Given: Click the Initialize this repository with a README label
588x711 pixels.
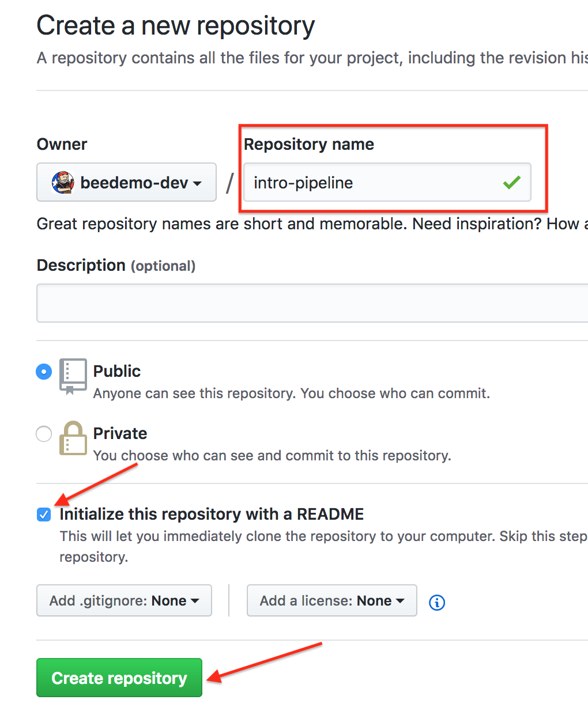Looking at the screenshot, I should [212, 514].
